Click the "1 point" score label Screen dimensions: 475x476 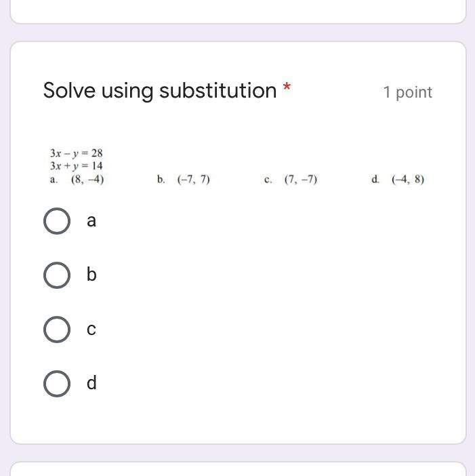tap(407, 92)
